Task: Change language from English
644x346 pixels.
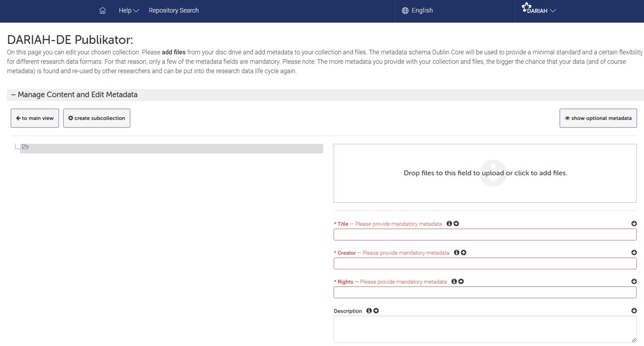Action: pos(422,10)
